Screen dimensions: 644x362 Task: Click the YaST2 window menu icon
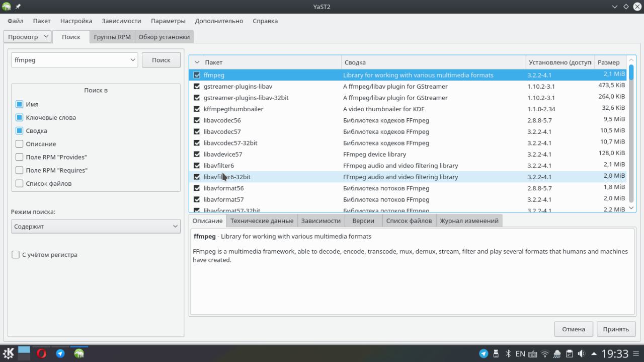[7, 7]
